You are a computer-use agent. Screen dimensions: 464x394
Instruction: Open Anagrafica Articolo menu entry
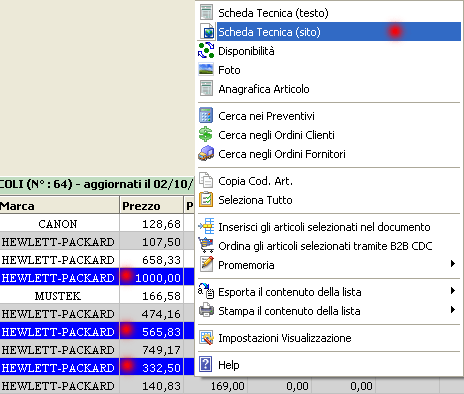329,89
